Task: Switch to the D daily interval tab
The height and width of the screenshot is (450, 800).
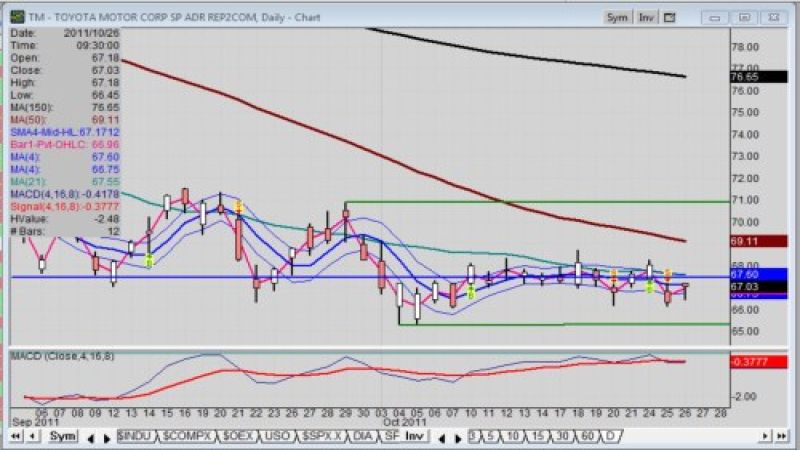Action: coord(610,436)
